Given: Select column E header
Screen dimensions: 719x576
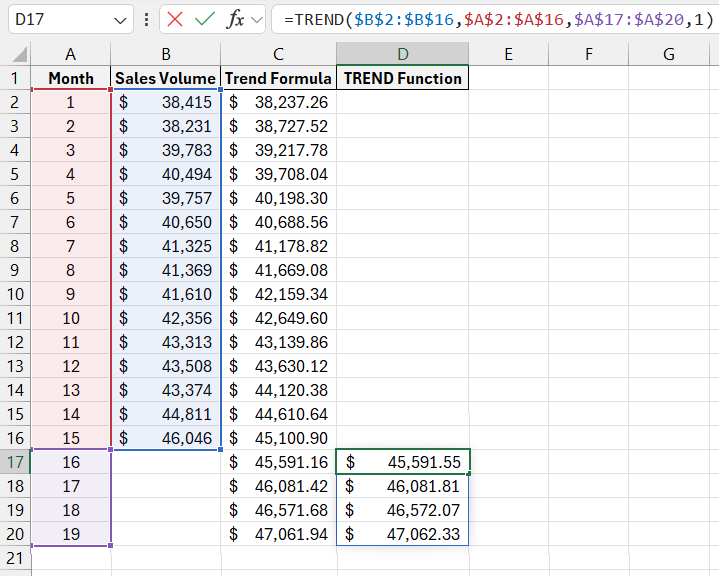Looking at the screenshot, I should tap(508, 54).
